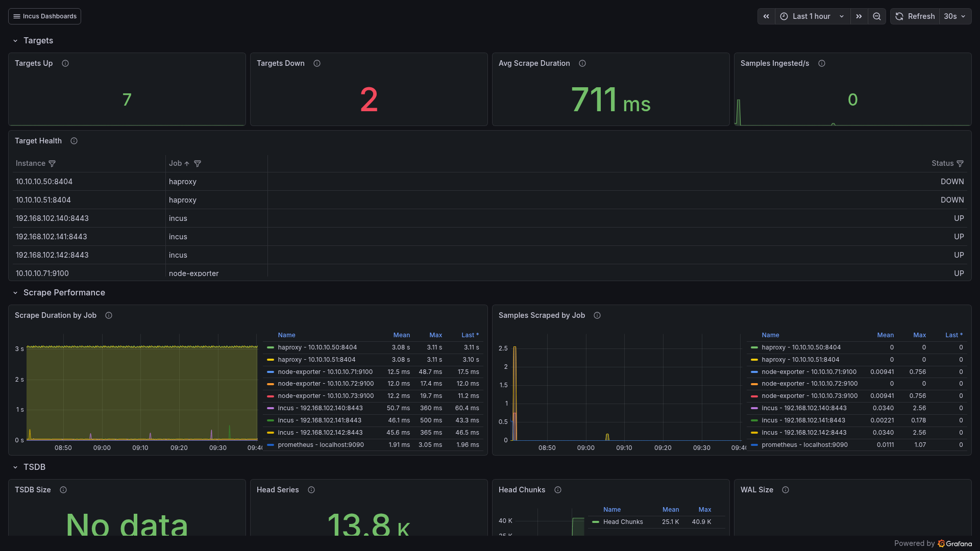Collapse the Targets row
Viewport: 980px width, 551px height.
[15, 41]
